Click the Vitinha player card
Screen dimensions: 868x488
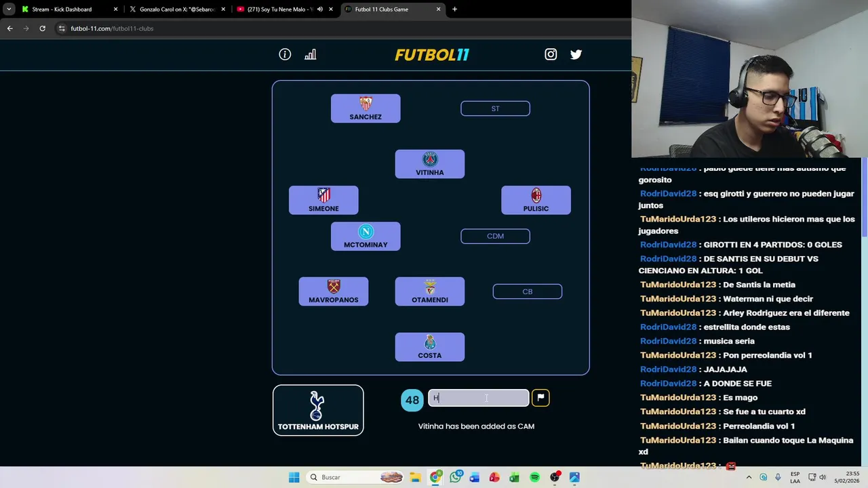tap(430, 164)
